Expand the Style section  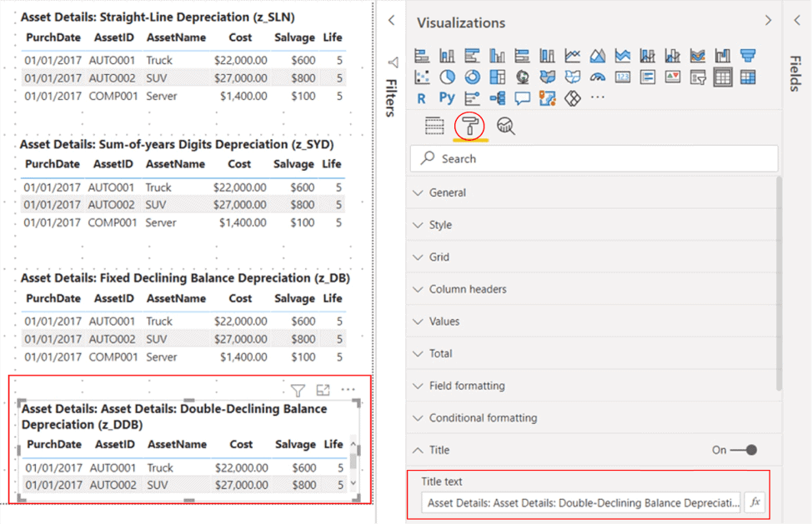(594, 225)
